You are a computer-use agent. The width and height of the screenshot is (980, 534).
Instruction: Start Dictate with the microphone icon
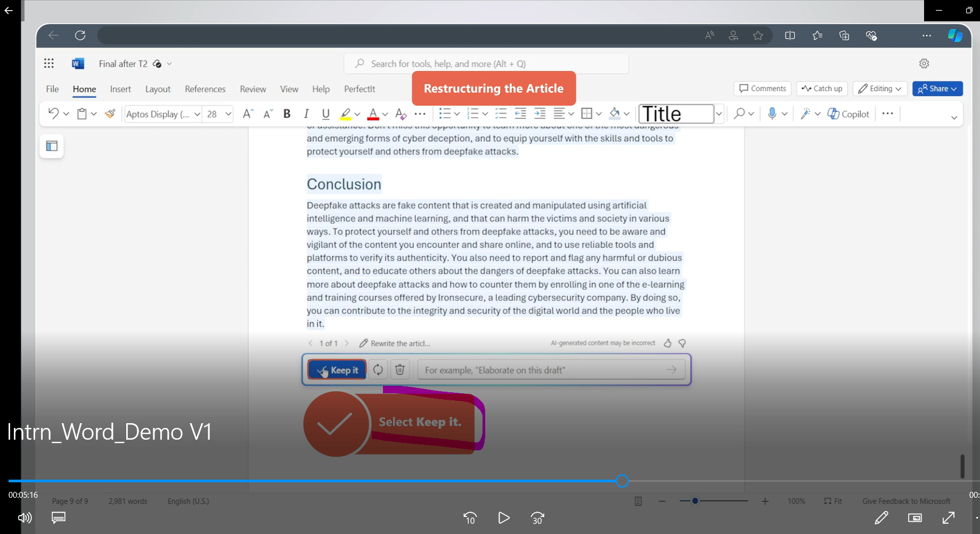pyautogui.click(x=772, y=114)
